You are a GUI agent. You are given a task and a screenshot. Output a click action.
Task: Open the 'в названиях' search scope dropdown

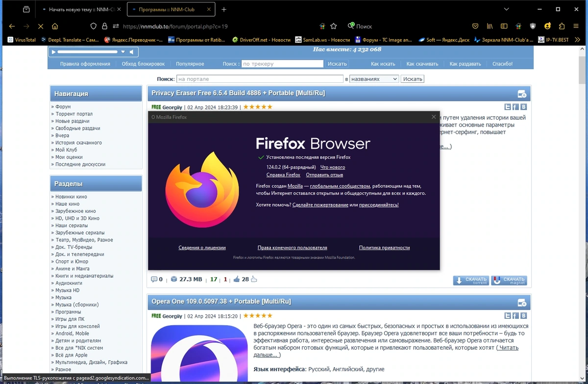pyautogui.click(x=374, y=78)
